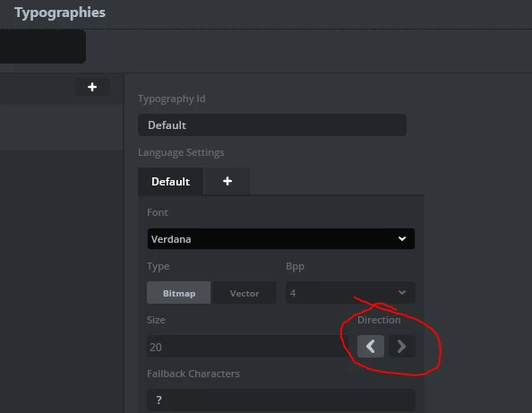532x413 pixels.
Task: Click the Size input field showing 20
Action: pyautogui.click(x=248, y=347)
